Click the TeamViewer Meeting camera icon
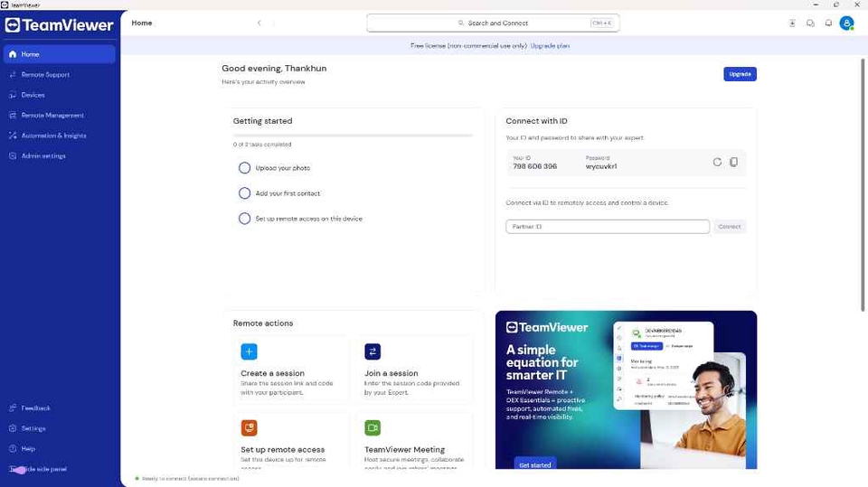868x487 pixels. (373, 427)
